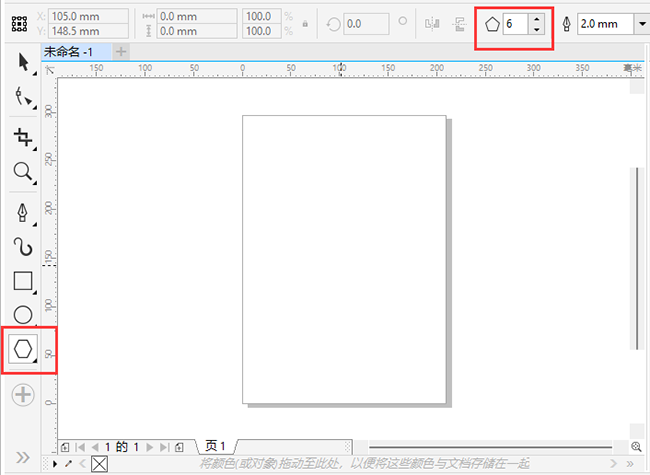Select the Polygon hexagon tool

(23, 349)
